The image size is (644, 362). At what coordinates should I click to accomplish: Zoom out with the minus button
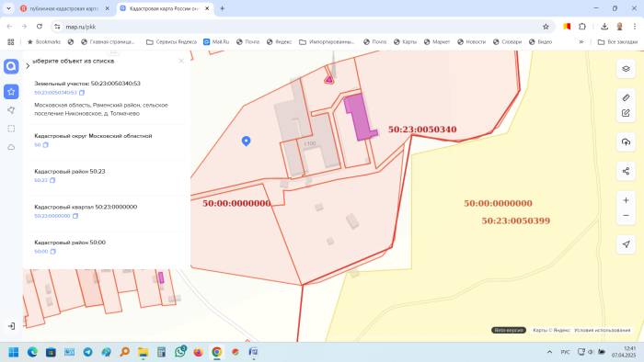pos(626,216)
